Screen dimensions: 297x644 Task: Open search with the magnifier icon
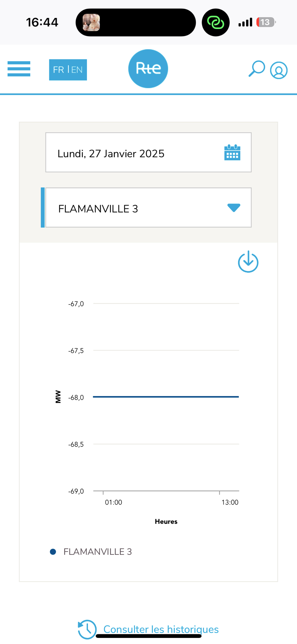[256, 69]
